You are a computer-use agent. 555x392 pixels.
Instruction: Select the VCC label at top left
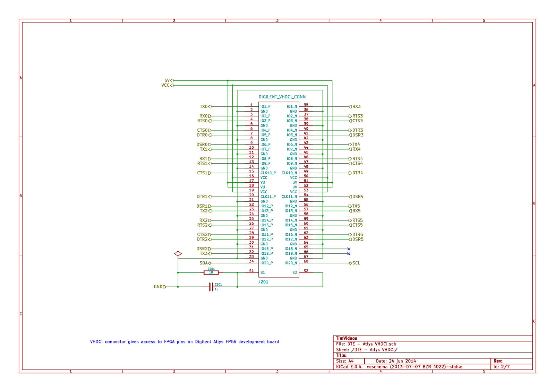167,85
